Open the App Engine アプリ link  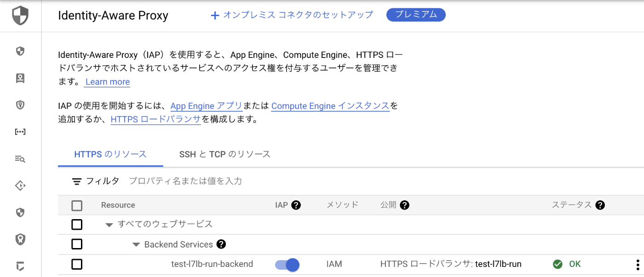(x=206, y=106)
